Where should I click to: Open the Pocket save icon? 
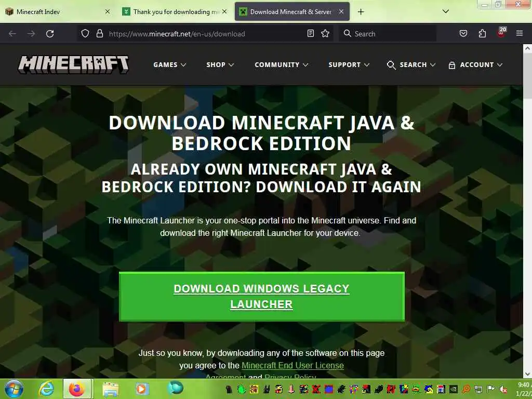pyautogui.click(x=463, y=34)
